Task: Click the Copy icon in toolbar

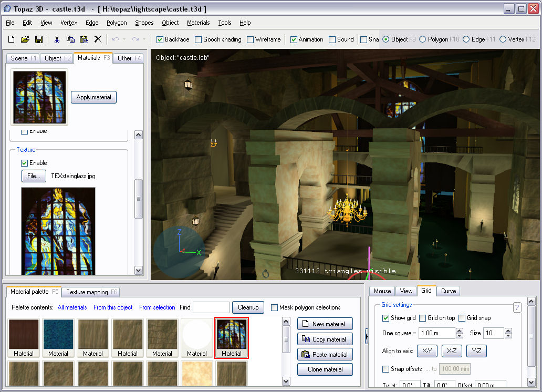Action: pyautogui.click(x=70, y=39)
